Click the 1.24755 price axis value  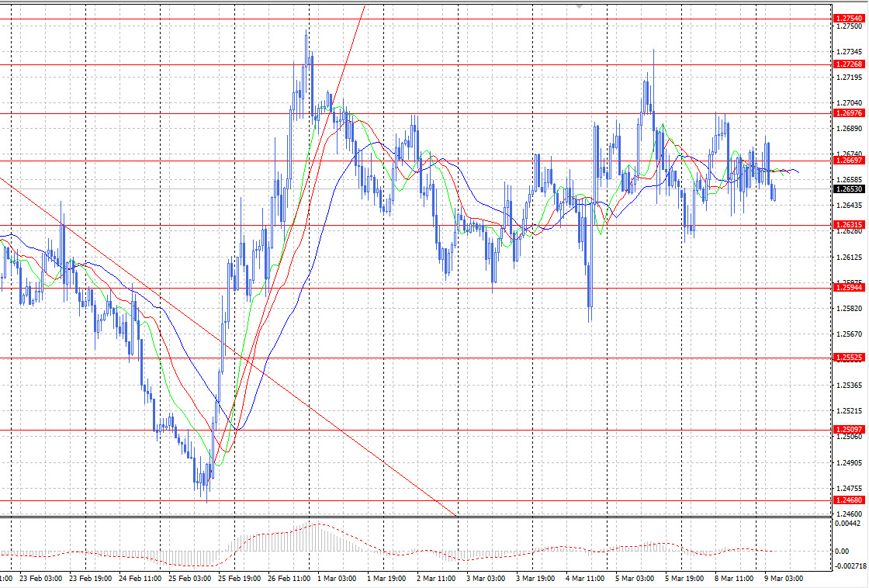coord(849,488)
